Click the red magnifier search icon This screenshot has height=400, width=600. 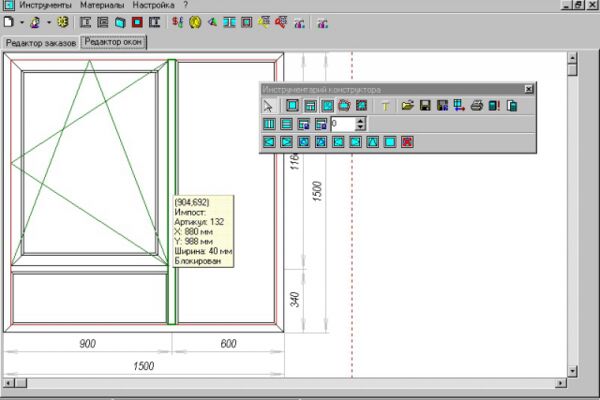tap(281, 23)
